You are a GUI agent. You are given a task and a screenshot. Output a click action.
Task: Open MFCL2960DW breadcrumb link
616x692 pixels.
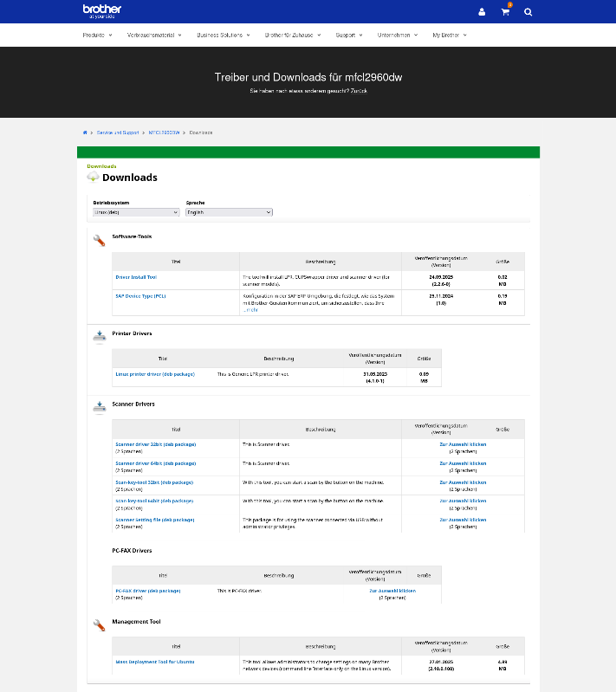coord(164,133)
